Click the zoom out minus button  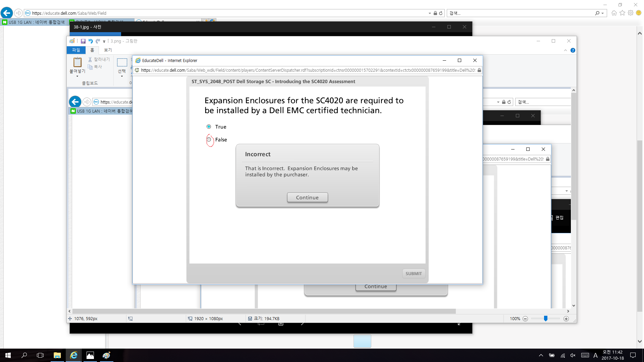point(525,319)
